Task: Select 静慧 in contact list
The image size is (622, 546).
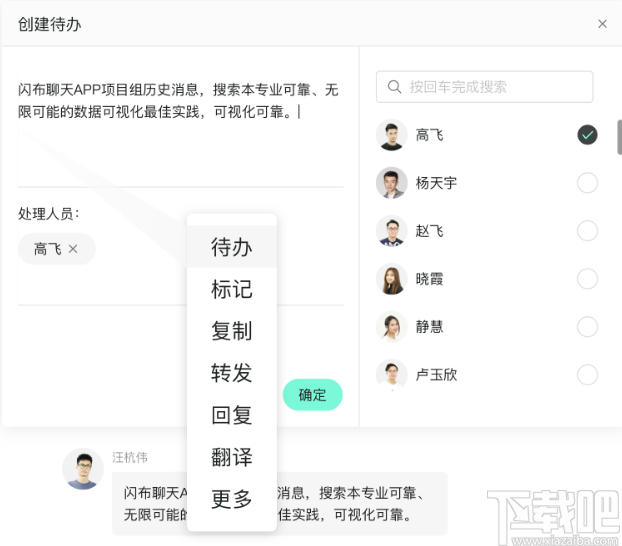Action: pyautogui.click(x=587, y=327)
